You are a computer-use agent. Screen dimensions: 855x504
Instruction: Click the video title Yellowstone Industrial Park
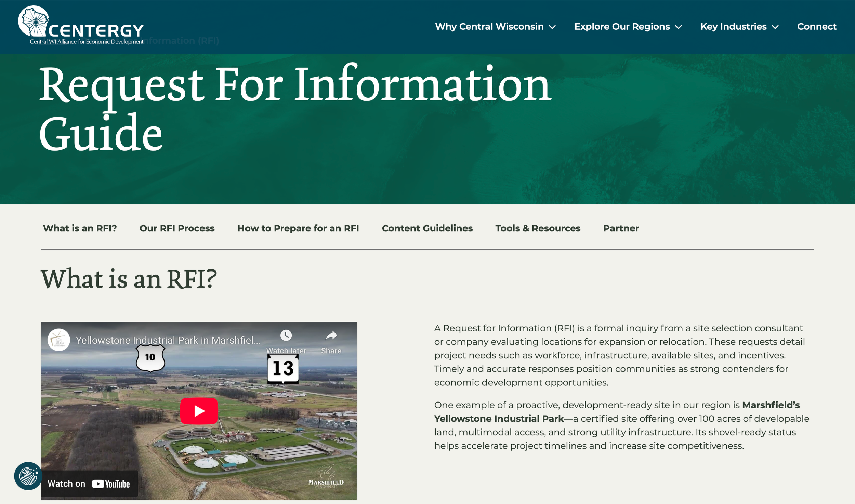[x=168, y=340]
